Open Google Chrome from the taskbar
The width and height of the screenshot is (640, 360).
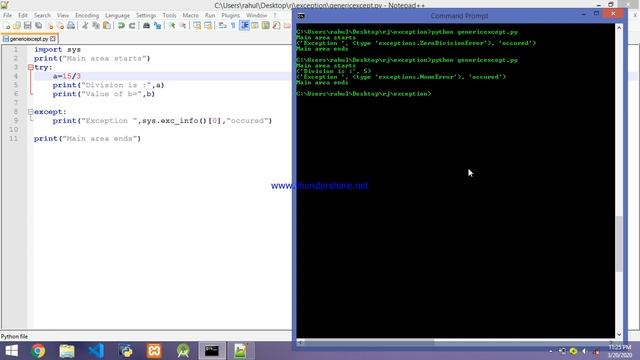(x=38, y=351)
